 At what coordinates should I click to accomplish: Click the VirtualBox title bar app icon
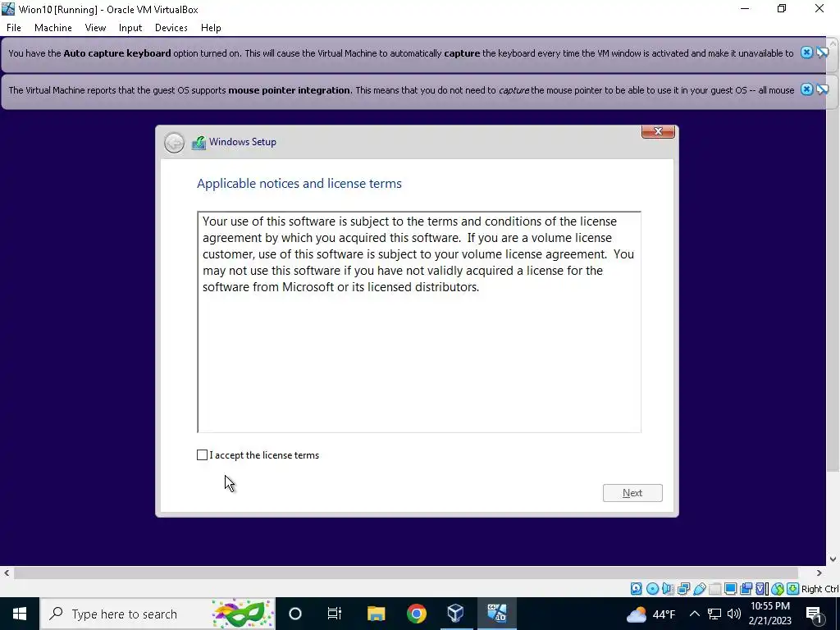[8, 9]
